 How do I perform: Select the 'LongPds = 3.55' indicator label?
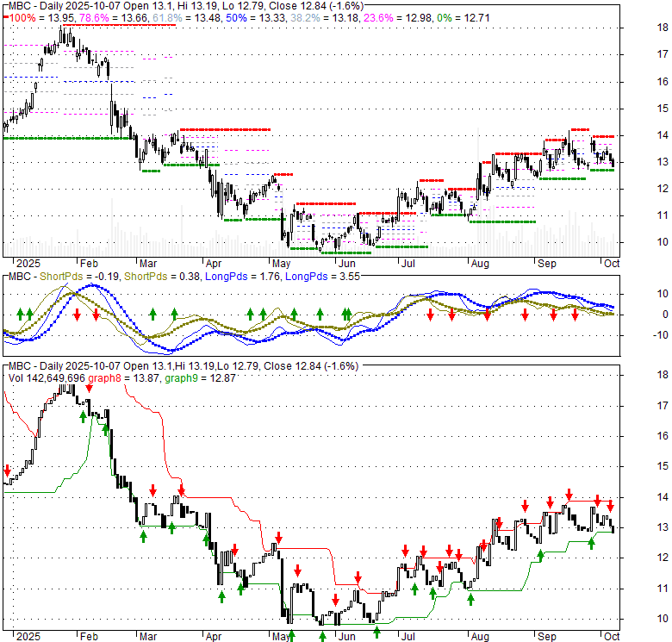tap(323, 277)
